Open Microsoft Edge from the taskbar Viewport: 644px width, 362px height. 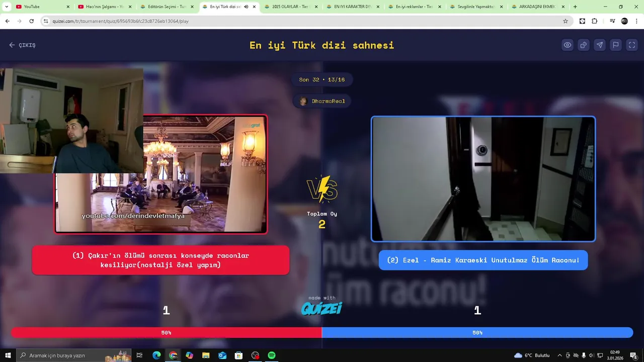tap(156, 355)
